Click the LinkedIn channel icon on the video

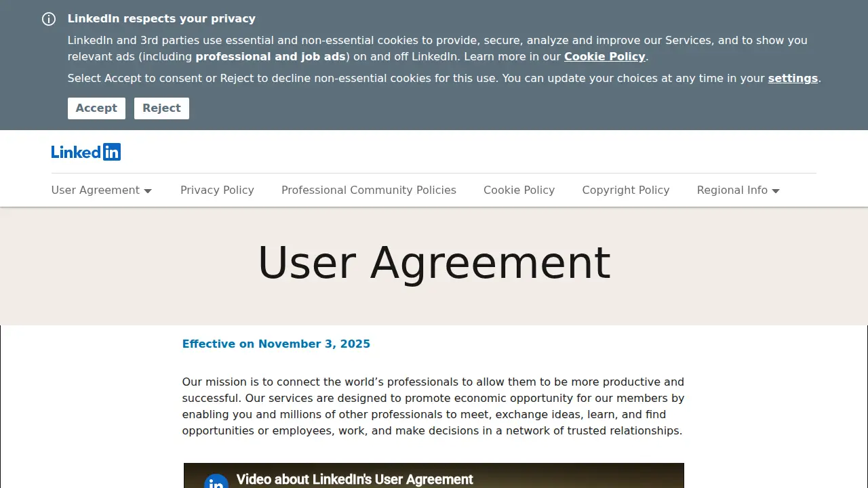point(216,481)
